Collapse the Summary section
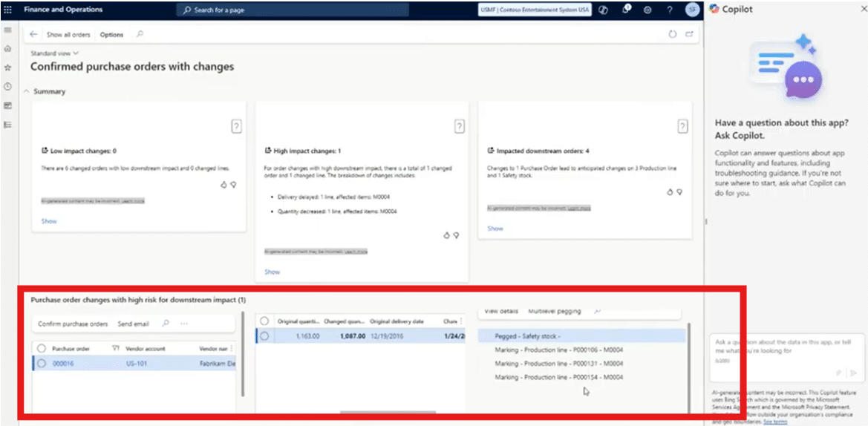 click(x=27, y=91)
